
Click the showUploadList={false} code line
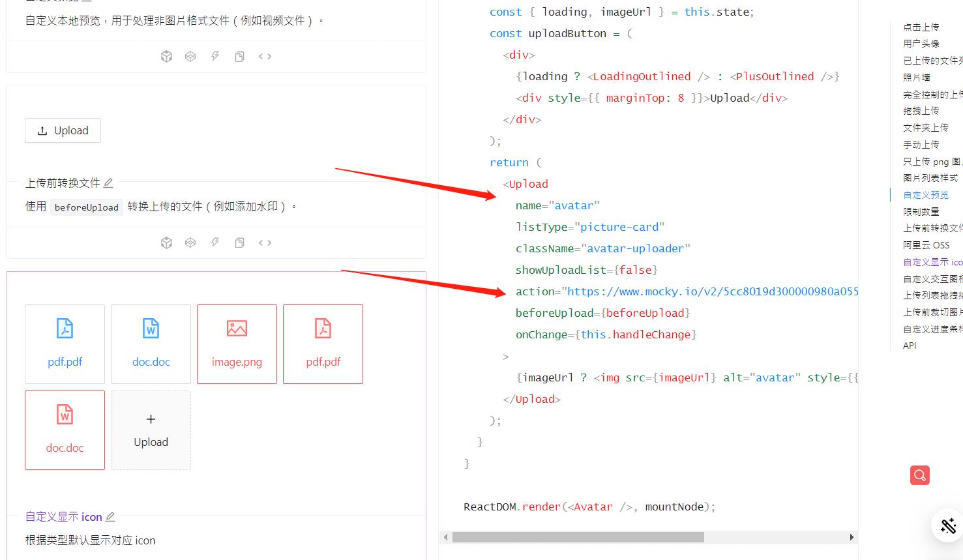click(587, 270)
